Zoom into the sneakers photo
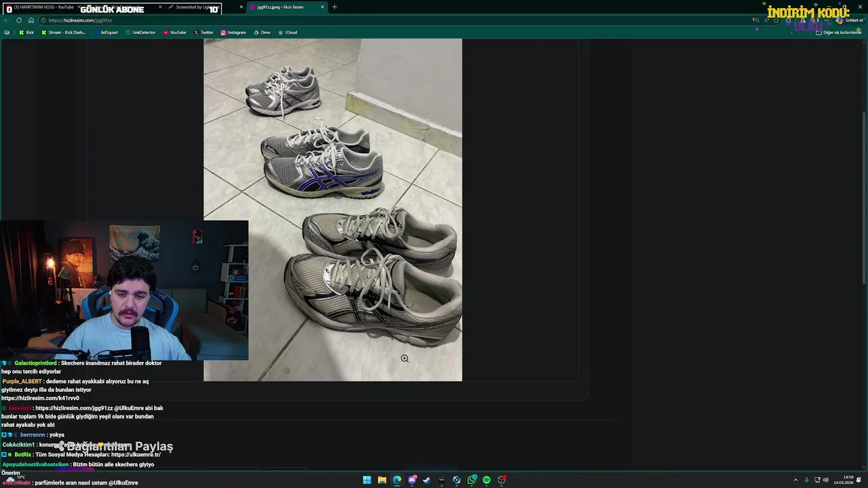This screenshot has width=868, height=488. [332, 210]
